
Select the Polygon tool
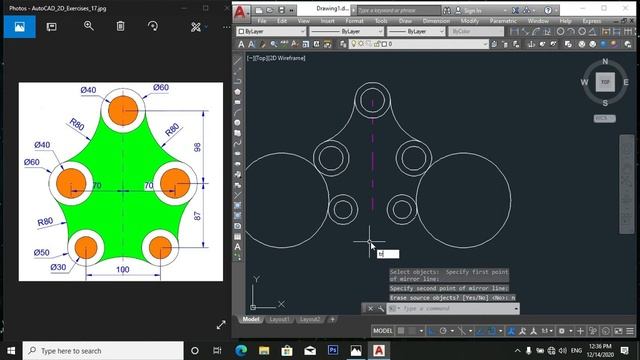[x=238, y=91]
